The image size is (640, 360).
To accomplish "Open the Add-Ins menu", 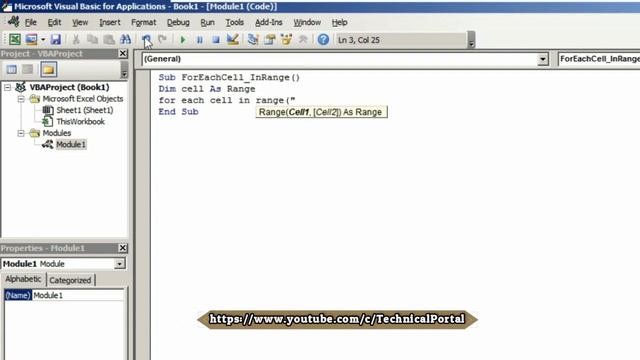I will pos(269,22).
